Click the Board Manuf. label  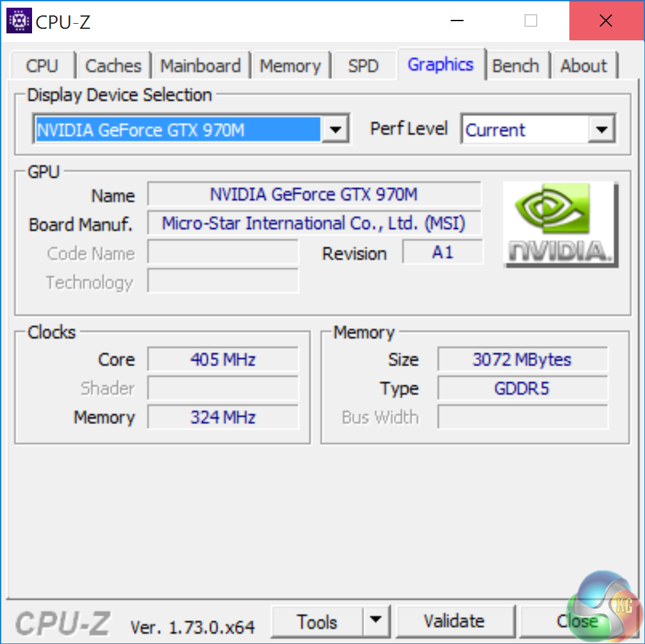click(81, 225)
